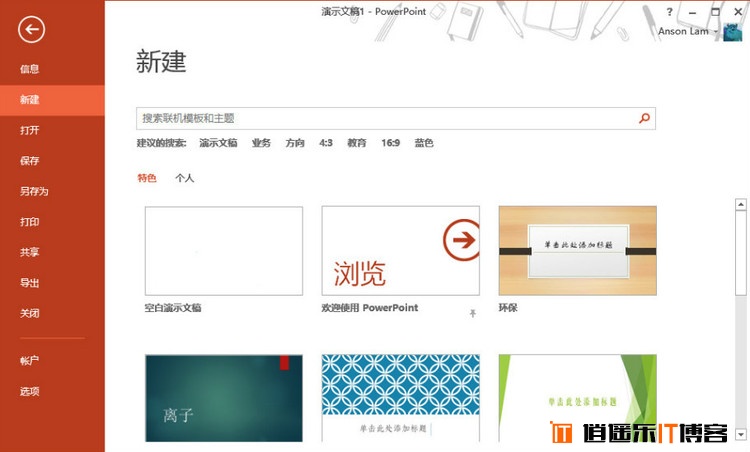Click the scrollbar up arrow
This screenshot has width=750, height=452.
(741, 204)
